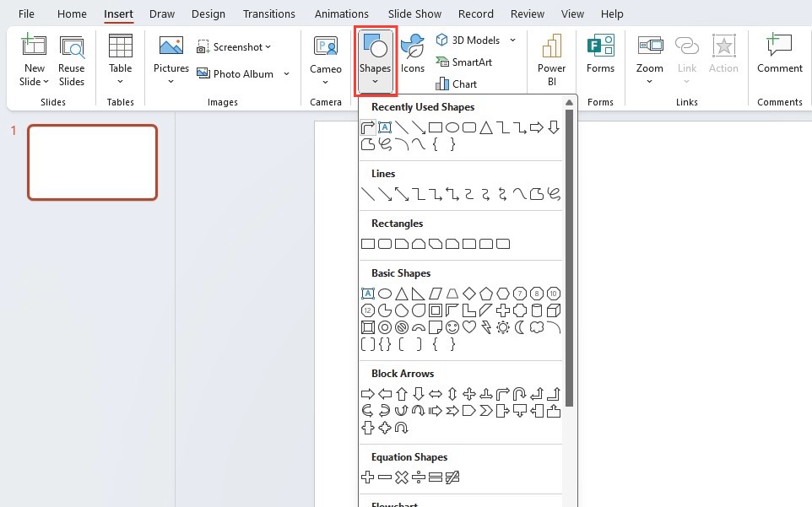
Task: Choose the Cloud in Basic Shapes
Action: tap(537, 327)
